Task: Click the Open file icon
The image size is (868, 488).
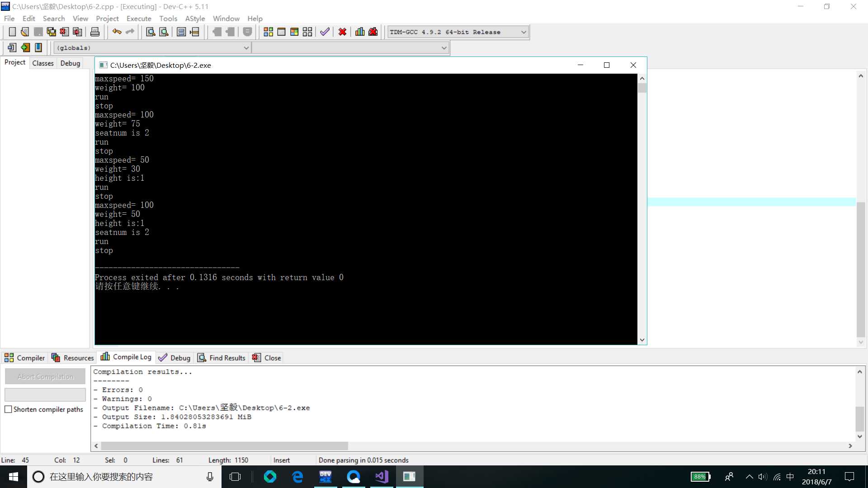Action: [24, 32]
